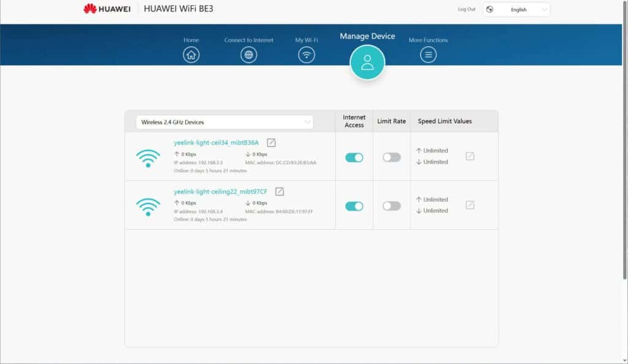628x364 pixels.
Task: Open the Home icon in navigation bar
Action: 191,55
